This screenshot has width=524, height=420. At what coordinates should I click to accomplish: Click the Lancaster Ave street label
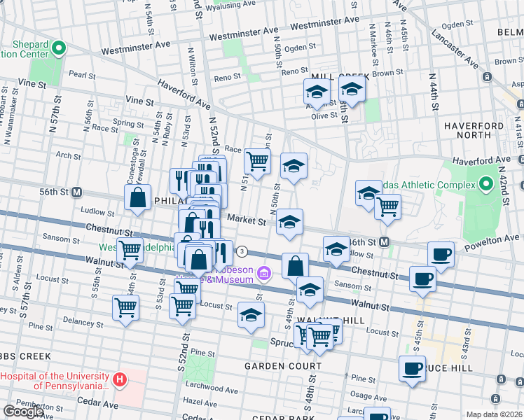tap(455, 49)
